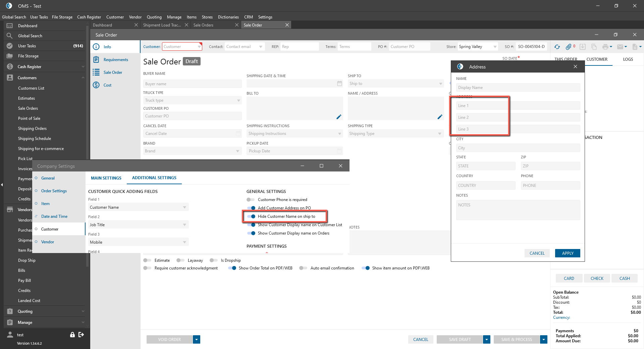Image resolution: width=644 pixels, height=349 pixels.
Task: Edit the Name / Address with the pencil icon
Action: point(440,117)
